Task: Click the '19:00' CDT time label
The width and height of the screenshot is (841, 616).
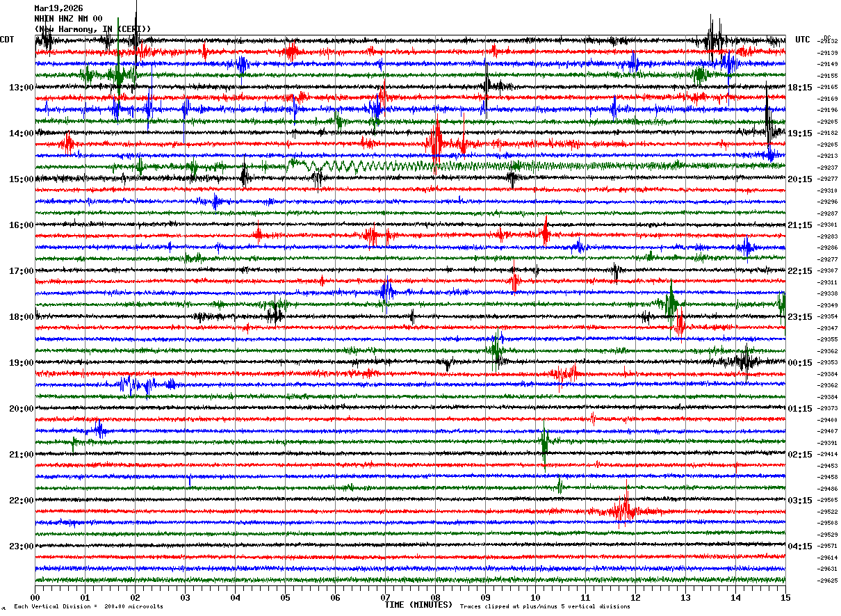Action: click(22, 363)
